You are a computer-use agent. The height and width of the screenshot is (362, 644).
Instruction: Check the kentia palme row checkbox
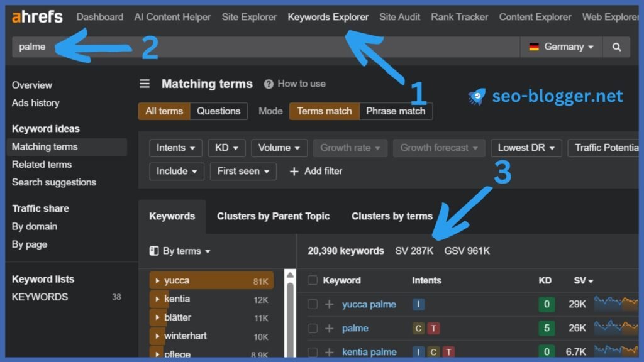[313, 352]
